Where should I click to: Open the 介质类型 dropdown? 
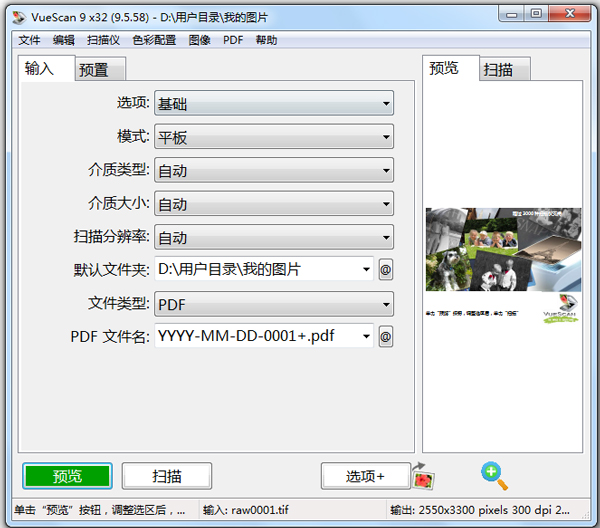[274, 170]
